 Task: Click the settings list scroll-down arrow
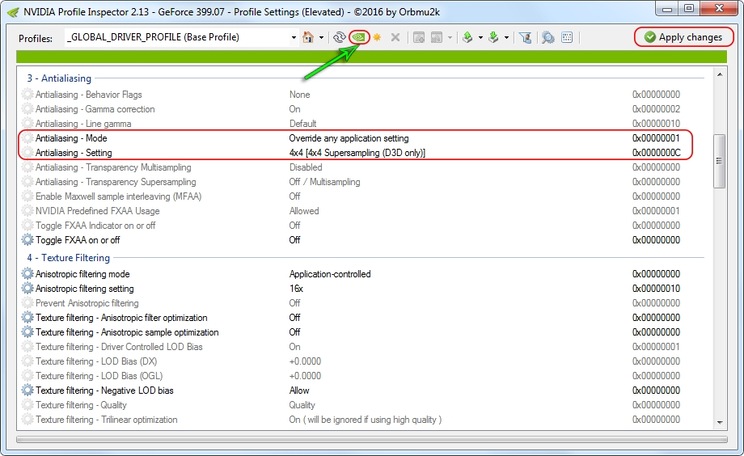click(720, 422)
